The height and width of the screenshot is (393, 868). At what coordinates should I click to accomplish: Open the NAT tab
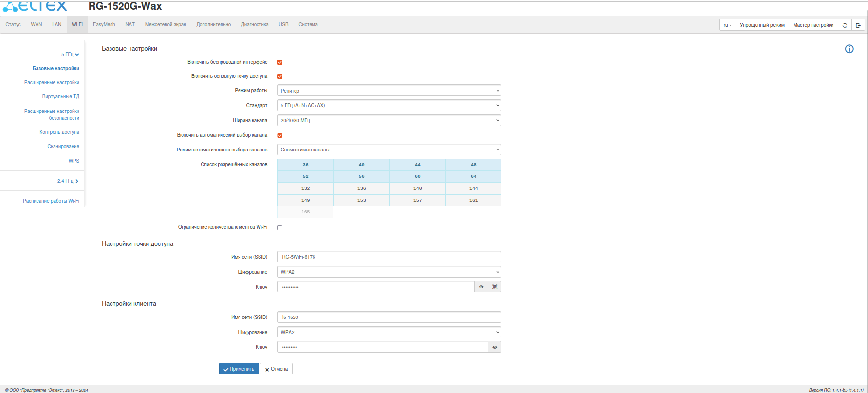click(130, 24)
